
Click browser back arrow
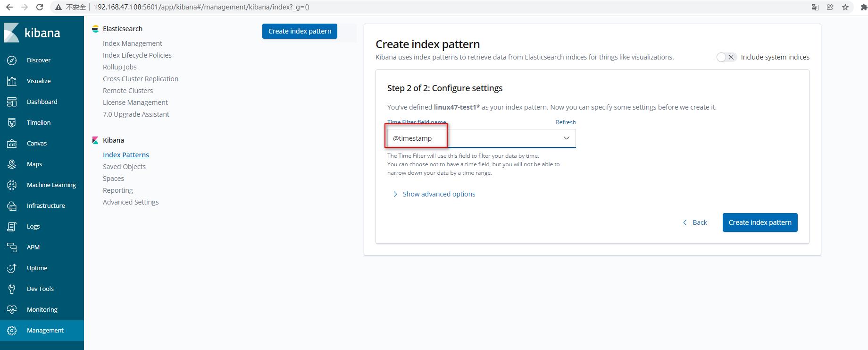pos(9,7)
